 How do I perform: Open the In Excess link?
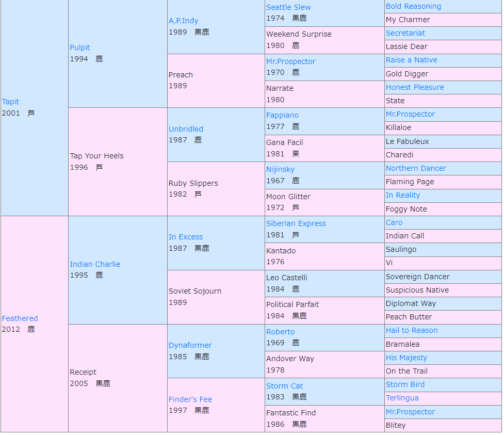[186, 237]
